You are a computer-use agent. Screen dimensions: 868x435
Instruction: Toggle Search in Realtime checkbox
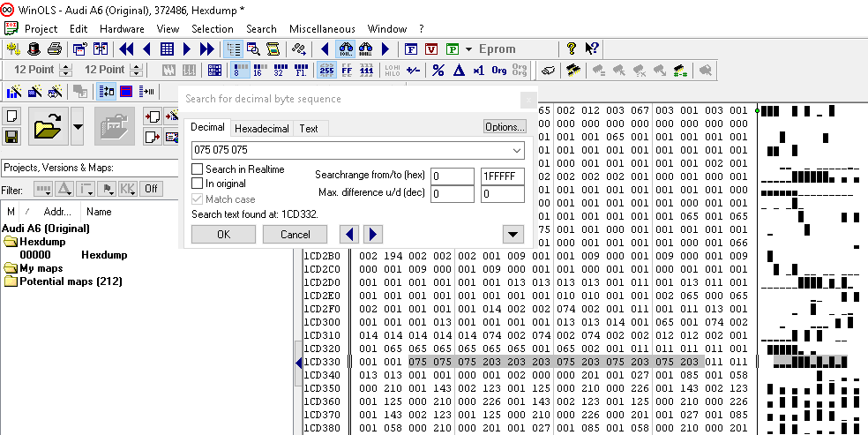(197, 169)
